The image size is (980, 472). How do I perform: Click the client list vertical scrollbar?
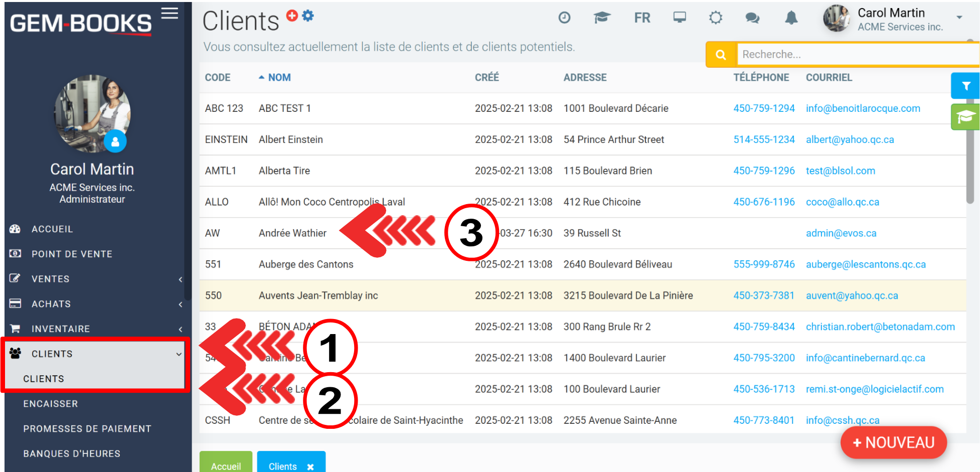(970, 150)
